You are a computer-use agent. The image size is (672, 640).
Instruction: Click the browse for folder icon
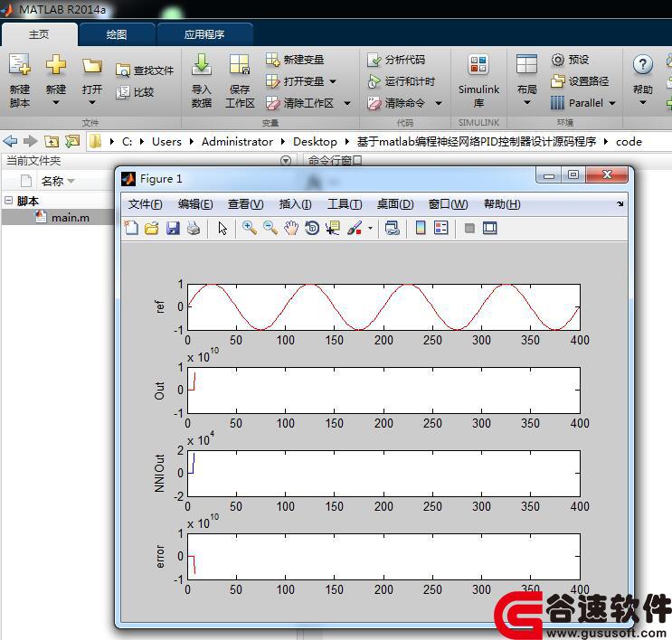[x=72, y=141]
